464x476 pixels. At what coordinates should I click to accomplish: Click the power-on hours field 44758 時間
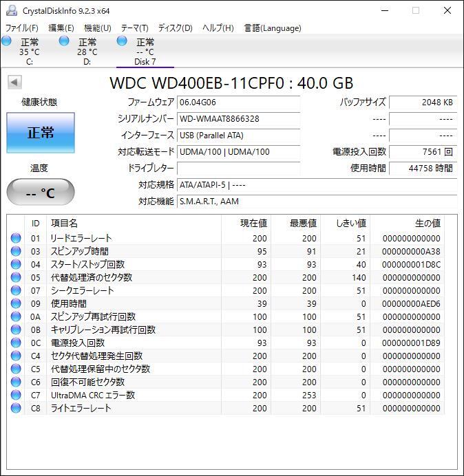(423, 168)
